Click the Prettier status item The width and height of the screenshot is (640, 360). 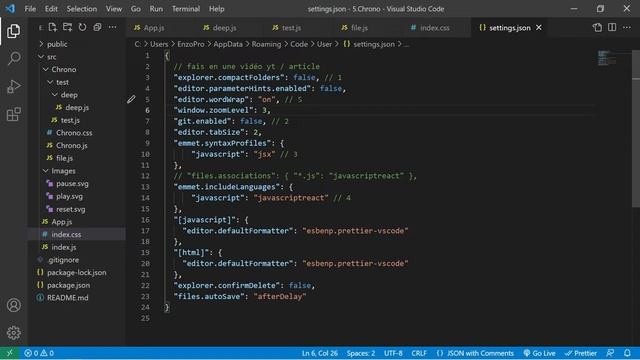(x=580, y=353)
